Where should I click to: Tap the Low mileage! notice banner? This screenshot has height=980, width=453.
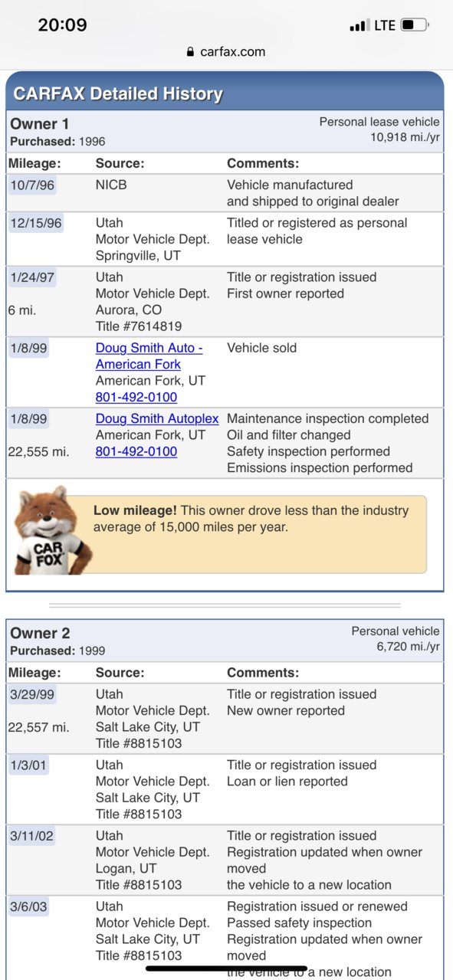tap(258, 534)
